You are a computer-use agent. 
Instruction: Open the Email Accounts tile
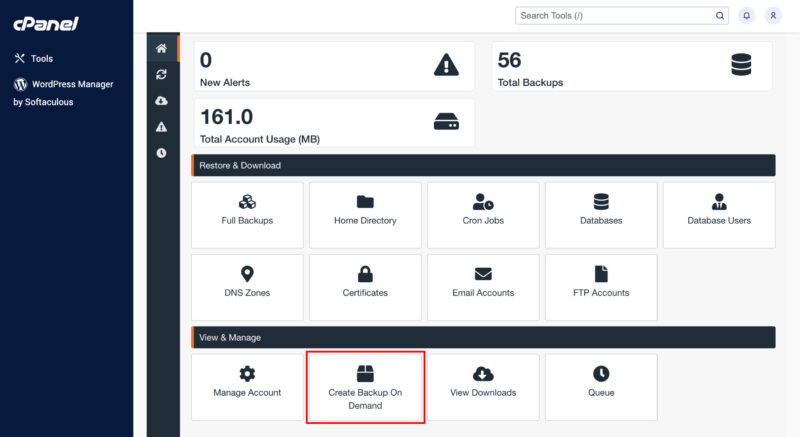(x=483, y=288)
